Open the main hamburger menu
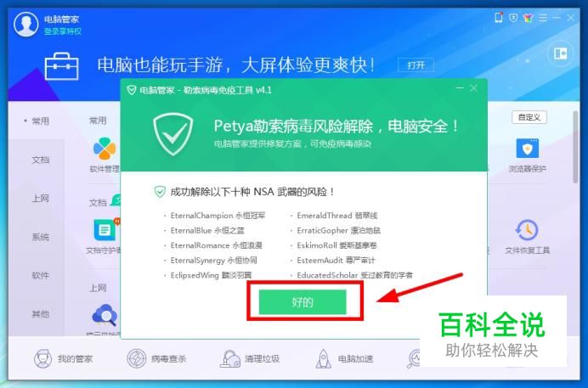 click(543, 18)
